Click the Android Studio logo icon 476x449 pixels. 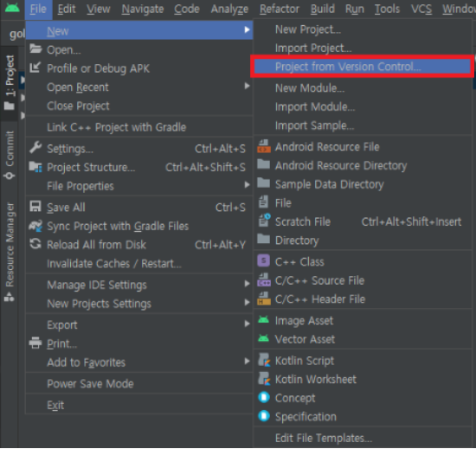[x=12, y=8]
